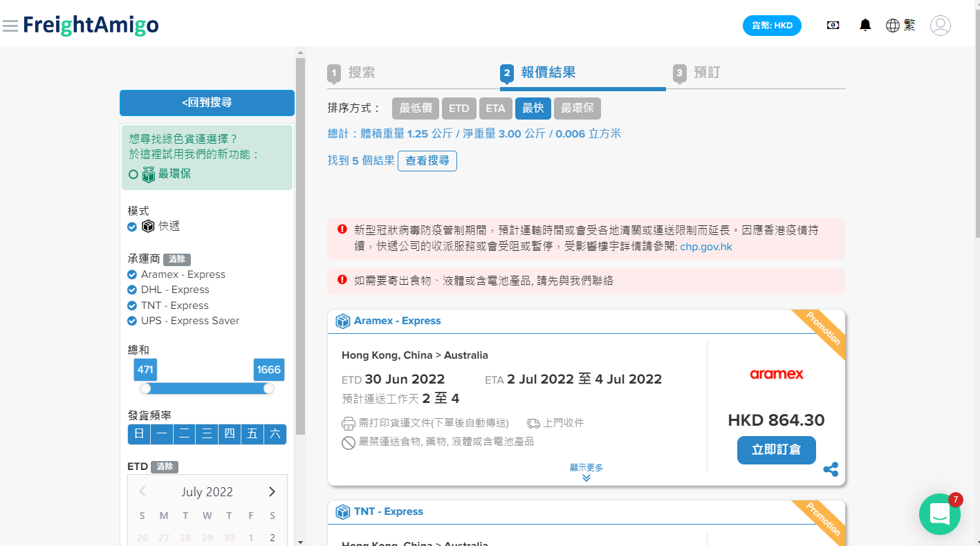Uncheck the 快遞 mode checkbox
The image size is (980, 546).
[132, 227]
